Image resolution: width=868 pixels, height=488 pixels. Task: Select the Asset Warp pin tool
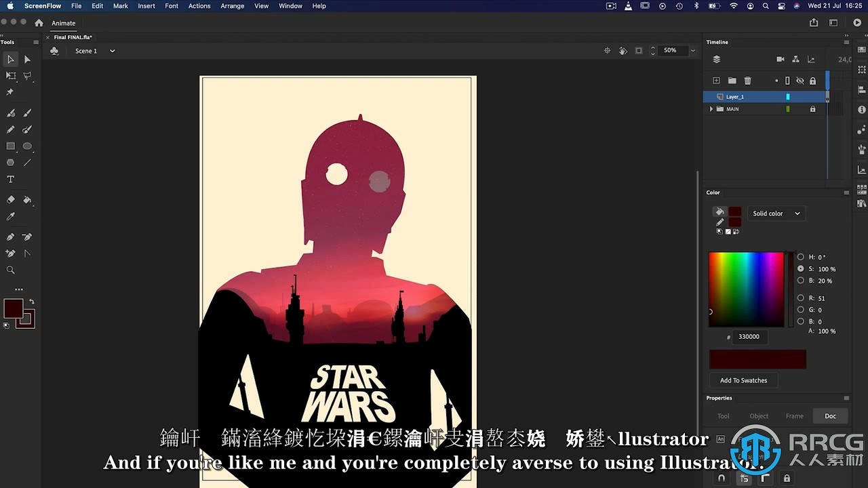(10, 92)
